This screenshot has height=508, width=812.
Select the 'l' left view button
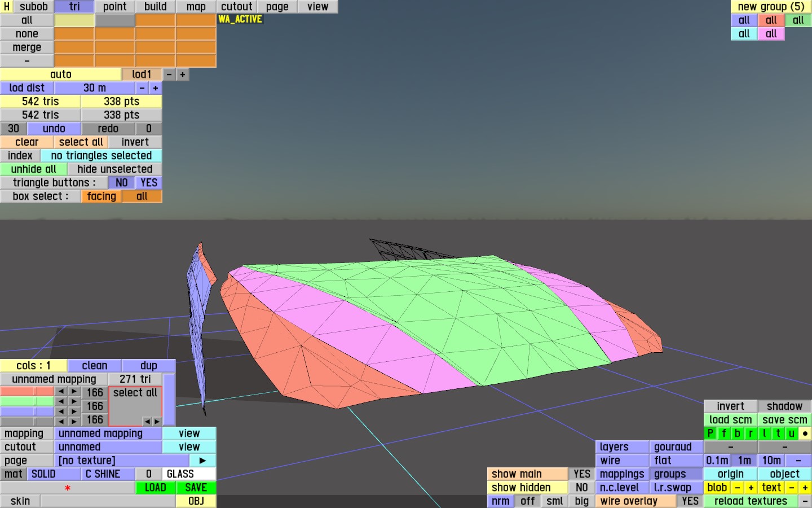coord(765,433)
